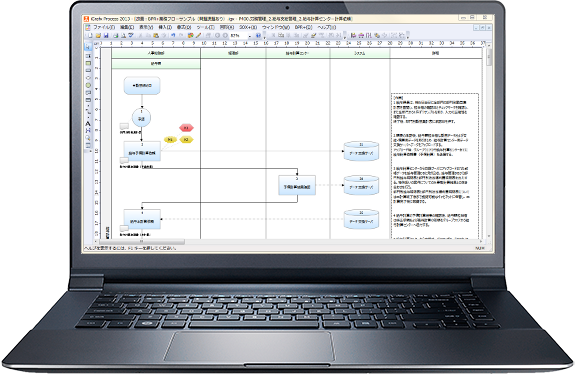Click the horizontal scrollbar thumb at bottom
Viewport: 575px width, 374px height.
coord(142,241)
